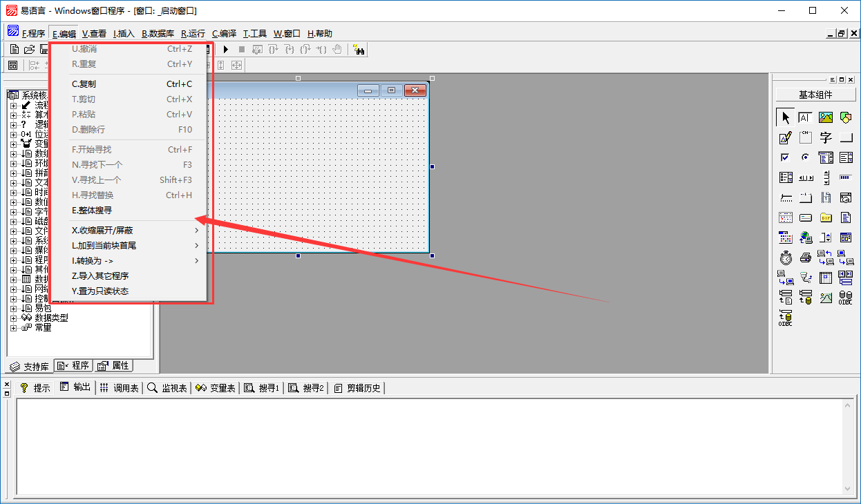Open the H.帮助 menu
Screen dimensions: 861x504
[319, 33]
